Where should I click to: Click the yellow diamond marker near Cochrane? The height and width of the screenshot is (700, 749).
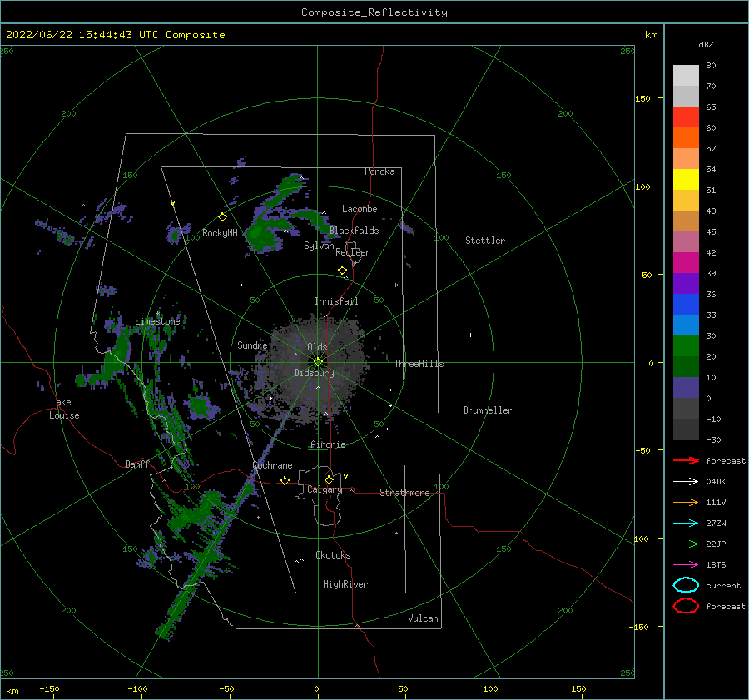pyautogui.click(x=285, y=480)
